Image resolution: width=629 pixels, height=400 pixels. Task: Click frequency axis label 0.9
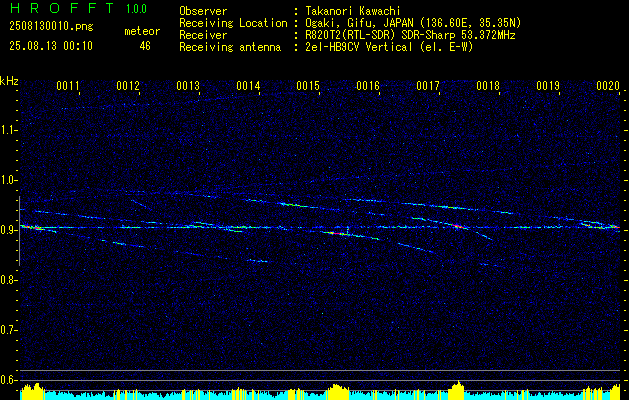pos(8,230)
